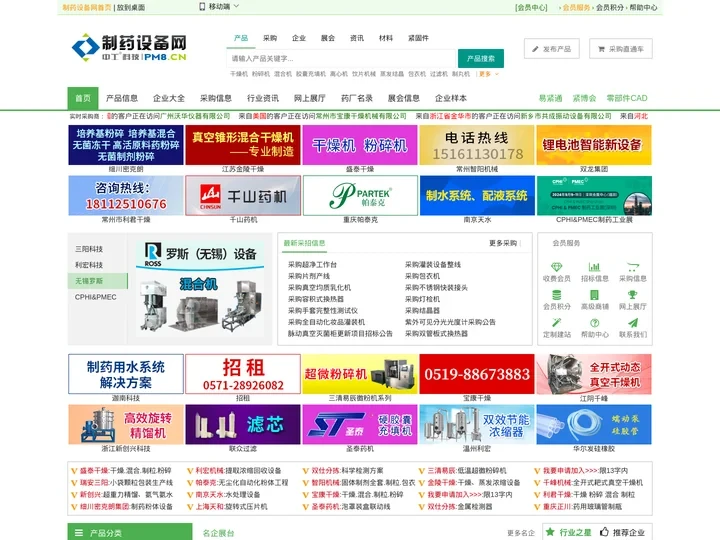Open the 首页 navigation item

[83, 98]
